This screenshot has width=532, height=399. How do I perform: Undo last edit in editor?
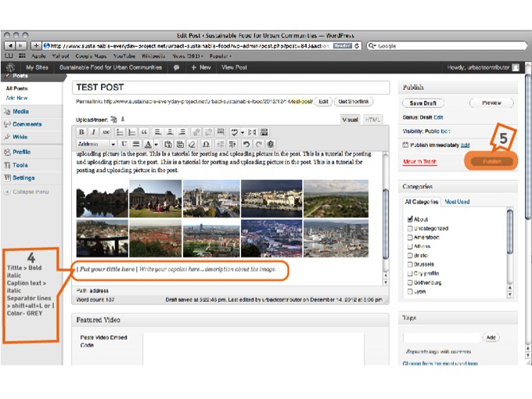246,144
